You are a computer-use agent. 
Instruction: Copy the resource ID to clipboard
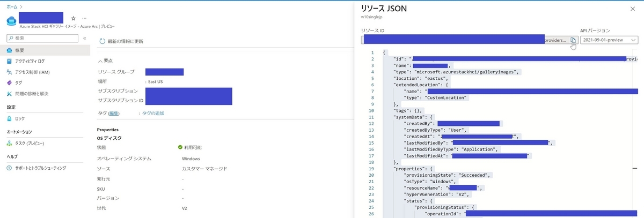pyautogui.click(x=573, y=40)
